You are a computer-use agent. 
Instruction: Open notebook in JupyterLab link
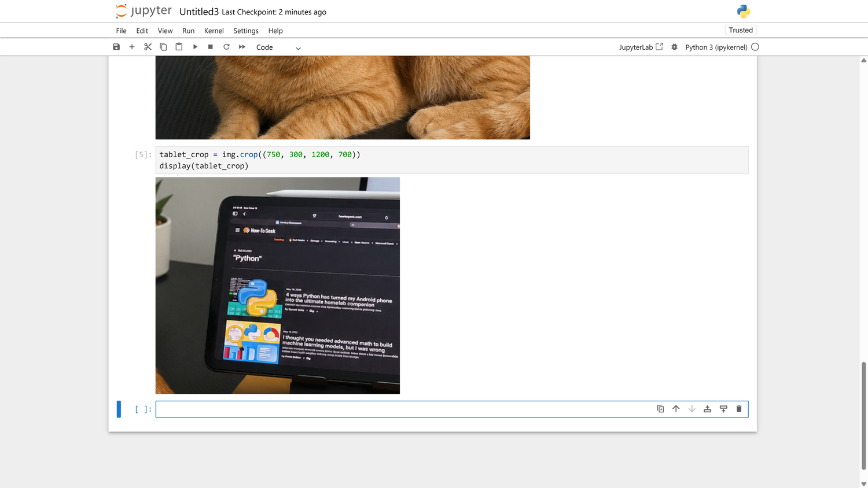(641, 47)
